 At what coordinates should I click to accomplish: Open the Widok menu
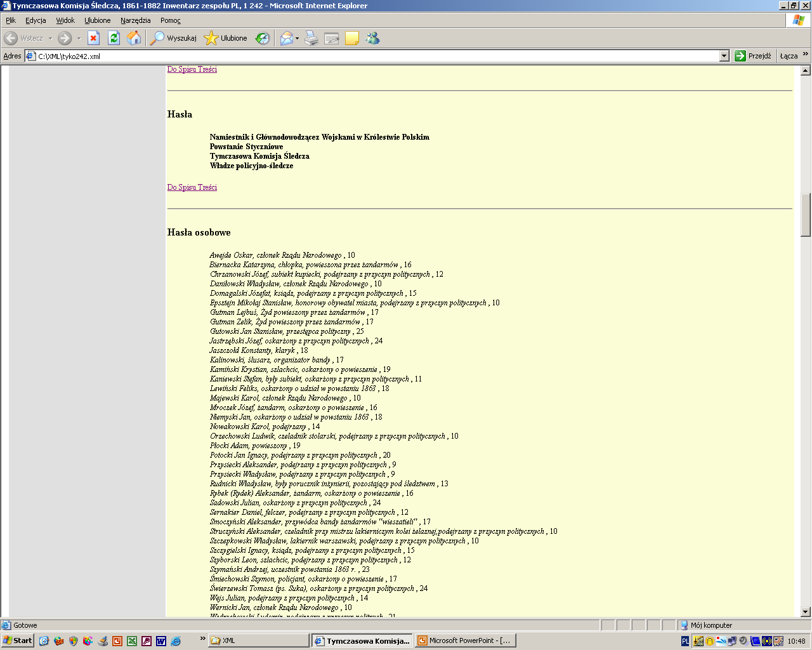click(x=65, y=20)
